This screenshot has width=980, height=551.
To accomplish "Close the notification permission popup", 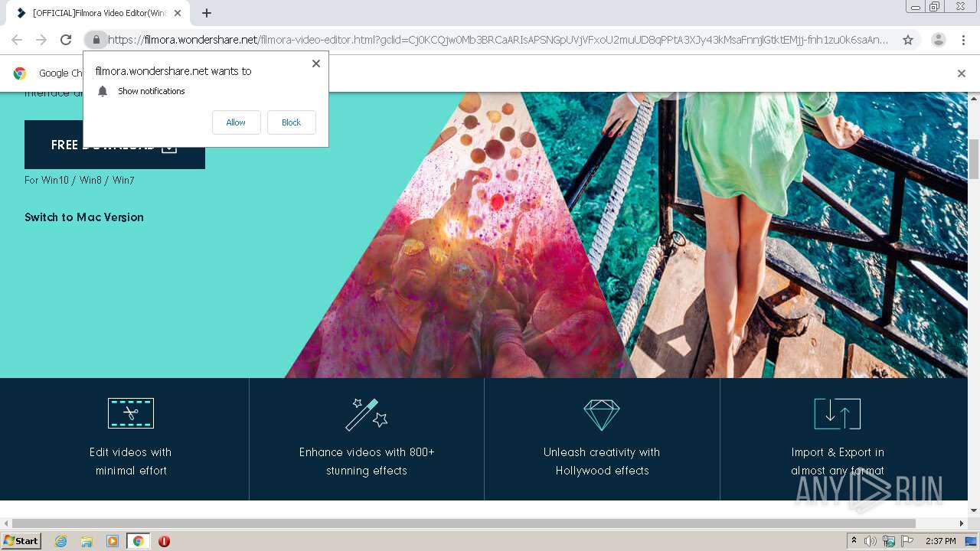I will (x=316, y=64).
